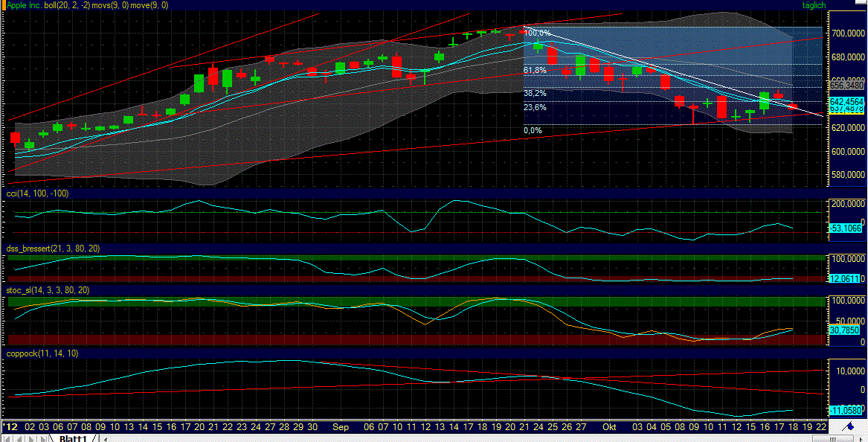Select the highlighted 642,4564 price box
The image size is (868, 442).
pos(845,100)
